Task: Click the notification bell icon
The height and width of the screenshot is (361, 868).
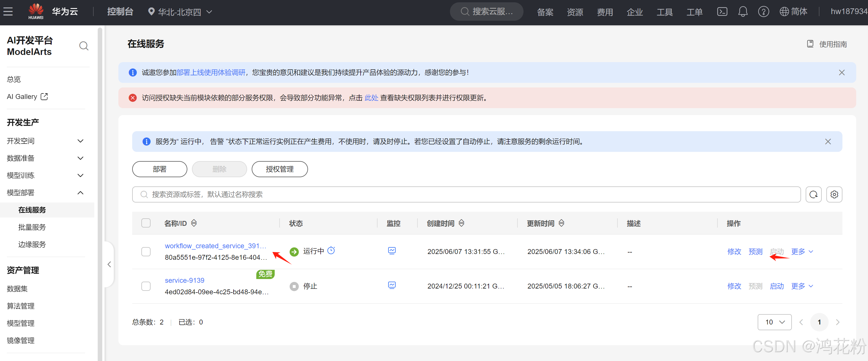Action: [x=743, y=12]
